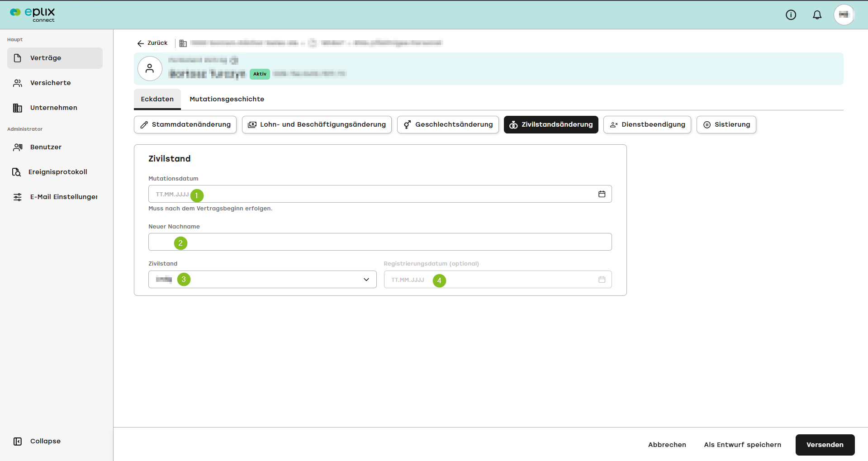This screenshot has height=461, width=868.
Task: Focus the Registrierungsdatum date field
Action: (x=498, y=280)
